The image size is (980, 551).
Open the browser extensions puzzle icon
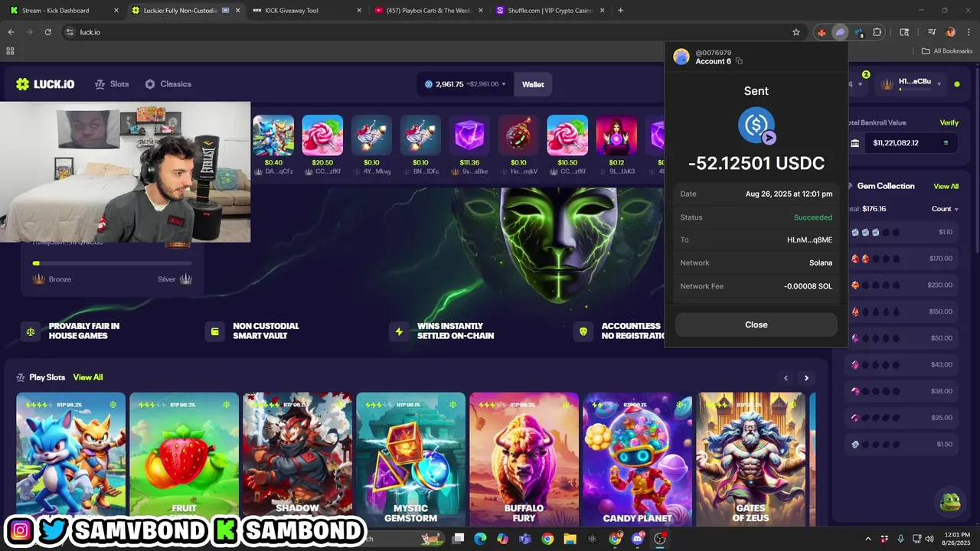click(x=877, y=32)
